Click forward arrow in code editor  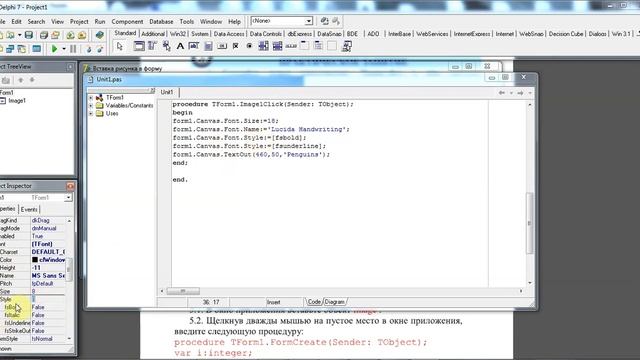coord(520,93)
